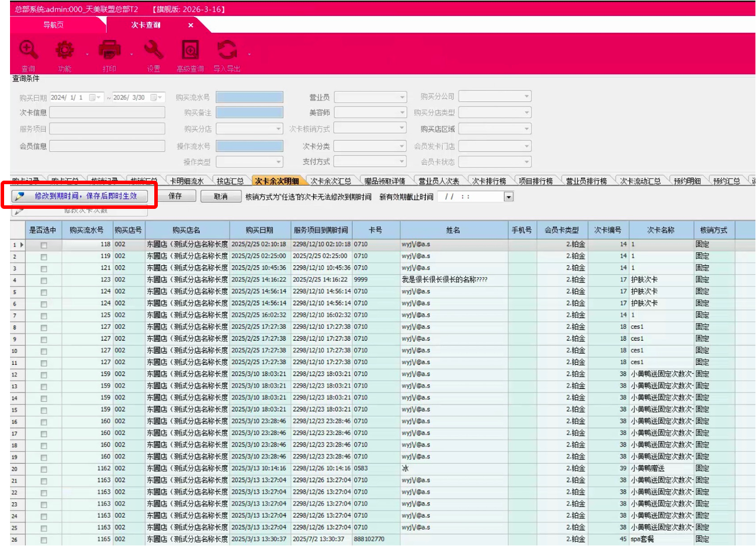Switch to the 次卡余次汇总 tab
This screenshot has height=546, width=756.
[x=330, y=181]
